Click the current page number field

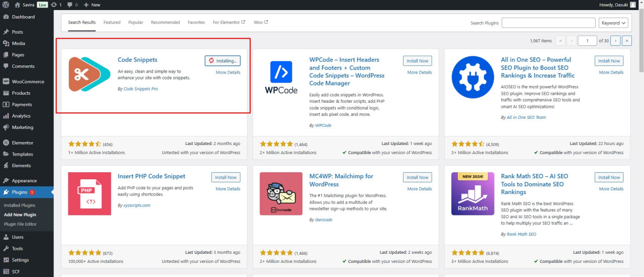click(587, 40)
